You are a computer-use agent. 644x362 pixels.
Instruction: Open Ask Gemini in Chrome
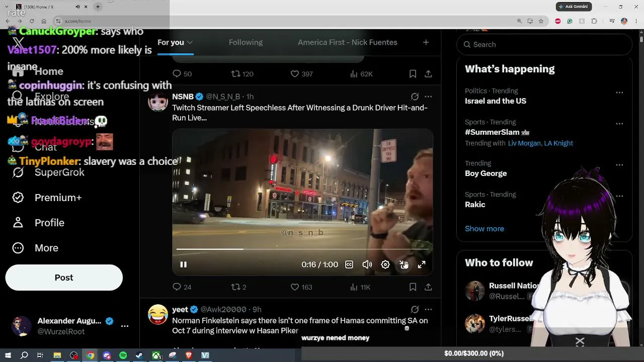coord(574,7)
